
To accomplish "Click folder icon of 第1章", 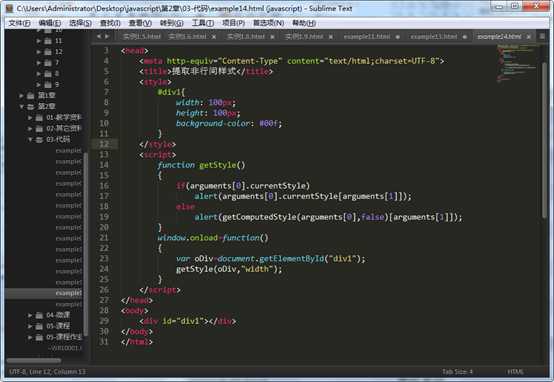I will [x=31, y=96].
